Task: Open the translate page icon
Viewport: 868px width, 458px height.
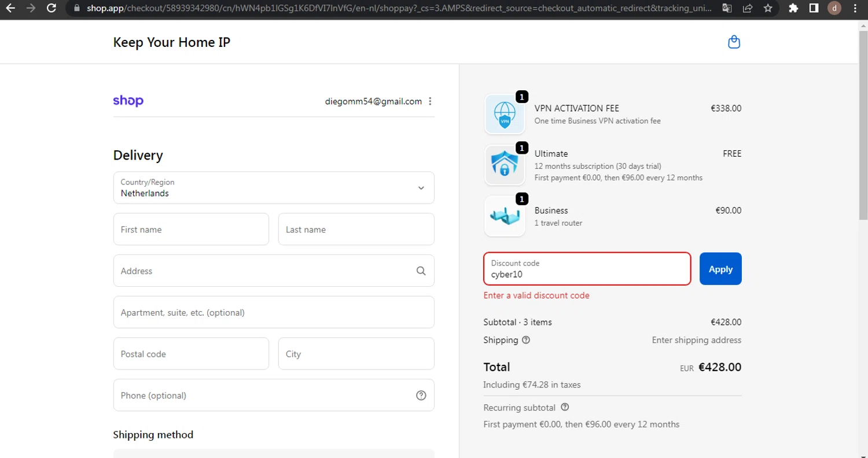Action: pos(727,8)
